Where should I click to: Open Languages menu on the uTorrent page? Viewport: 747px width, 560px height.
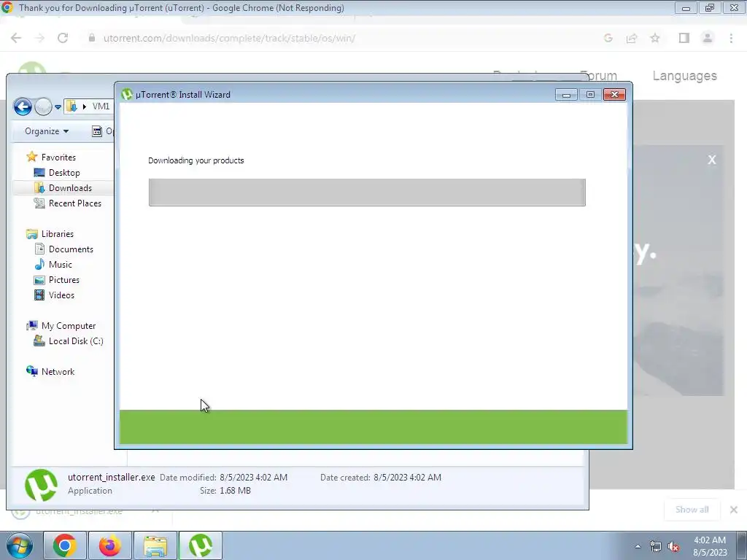click(x=684, y=76)
